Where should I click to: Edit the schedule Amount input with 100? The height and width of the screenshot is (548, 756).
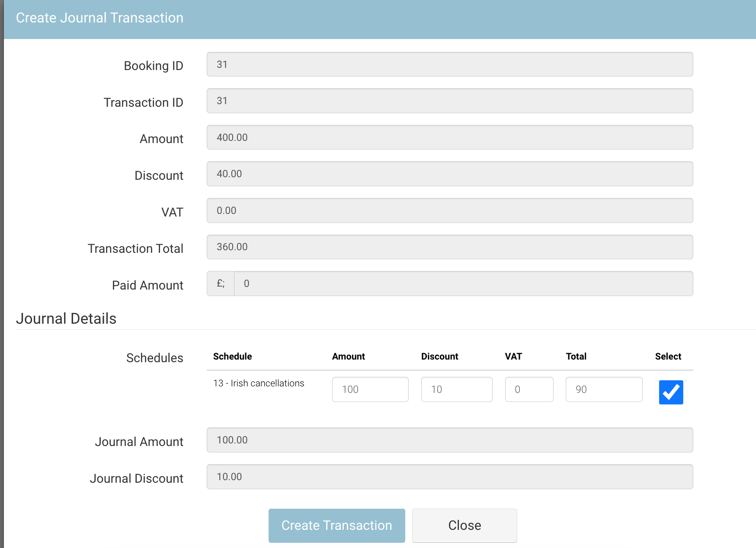pos(370,389)
